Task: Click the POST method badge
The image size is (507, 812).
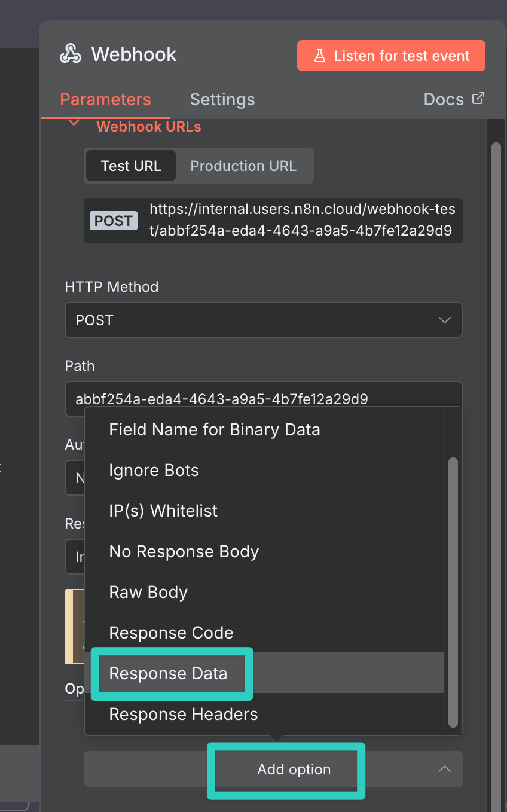Action: [114, 221]
